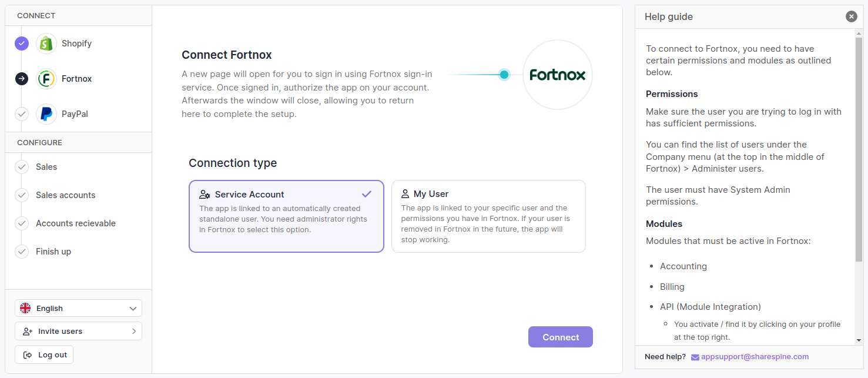Click the UK flag icon in language selector
The height and width of the screenshot is (378, 868).
25,308
